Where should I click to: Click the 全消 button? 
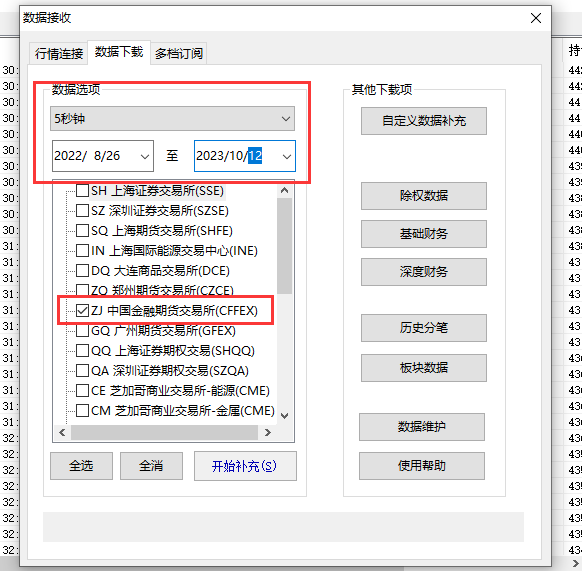151,466
